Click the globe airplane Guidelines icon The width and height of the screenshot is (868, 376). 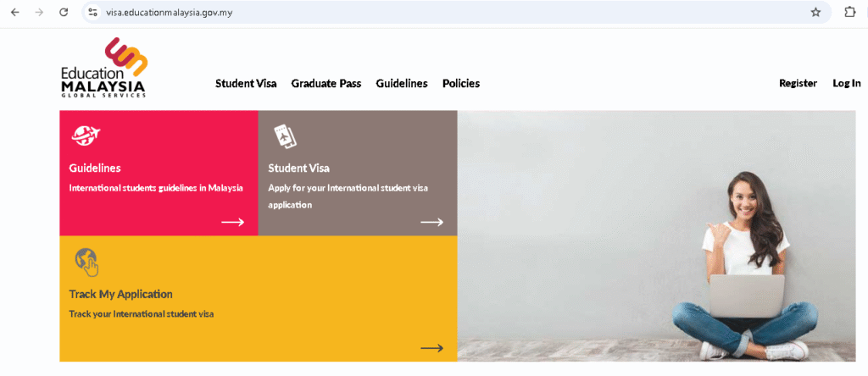(x=86, y=135)
